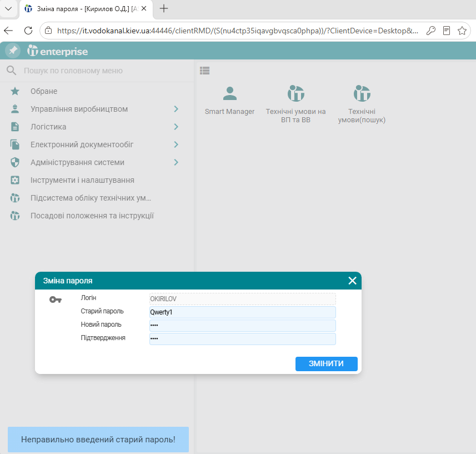476x454 pixels.
Task: Close the Зміна пароля dialog
Action: pos(352,281)
